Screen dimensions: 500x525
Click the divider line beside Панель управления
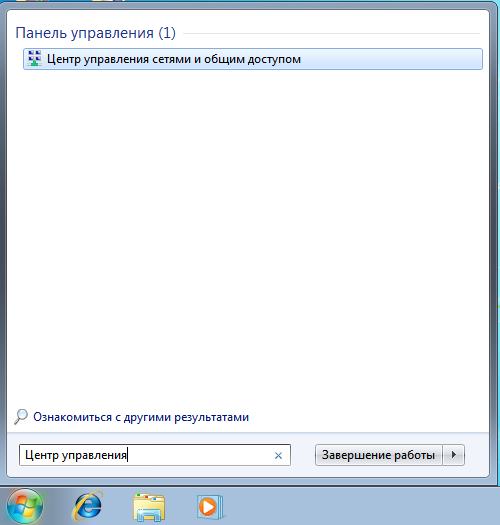click(x=332, y=33)
